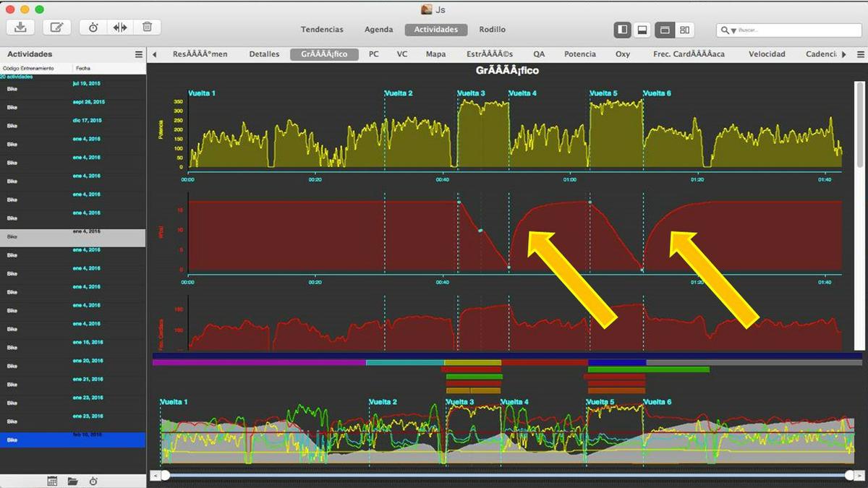The image size is (868, 488).
Task: Click the download/import activity icon
Action: [x=20, y=27]
